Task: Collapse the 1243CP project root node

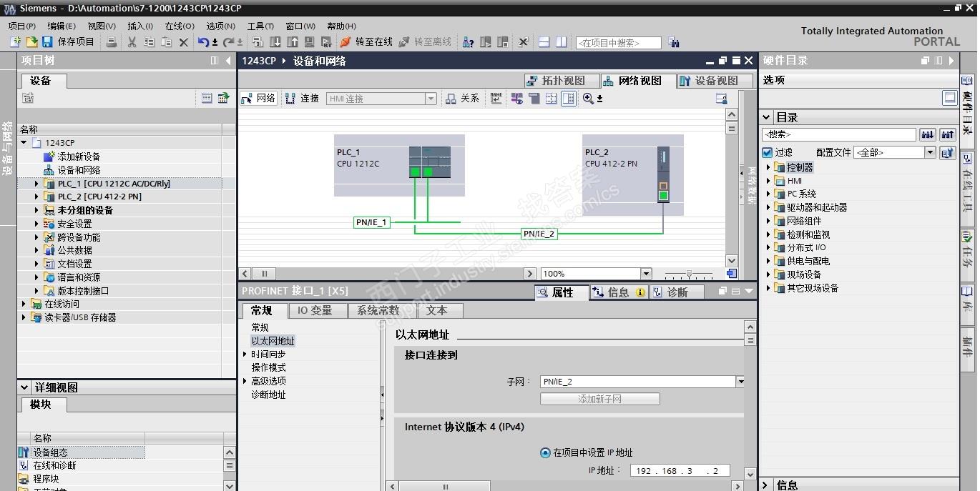Action: 24,143
